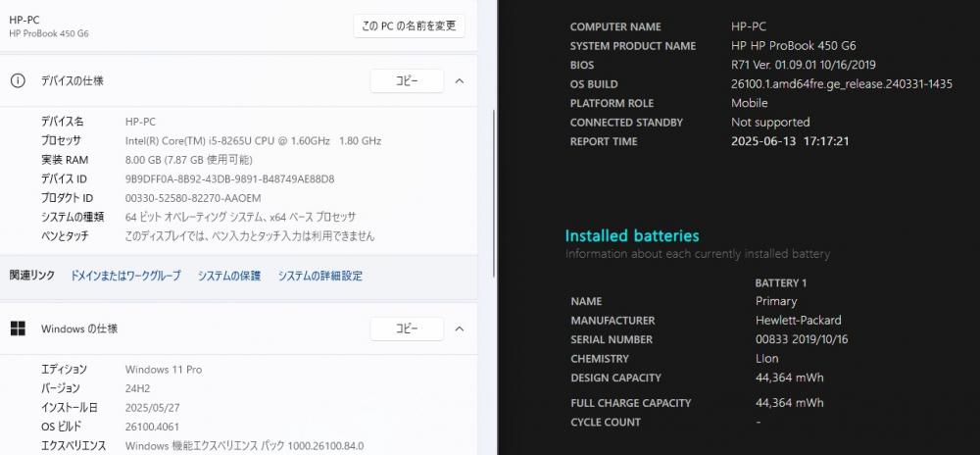Click the HP-PC title at top
The image size is (980, 455).
(x=24, y=20)
